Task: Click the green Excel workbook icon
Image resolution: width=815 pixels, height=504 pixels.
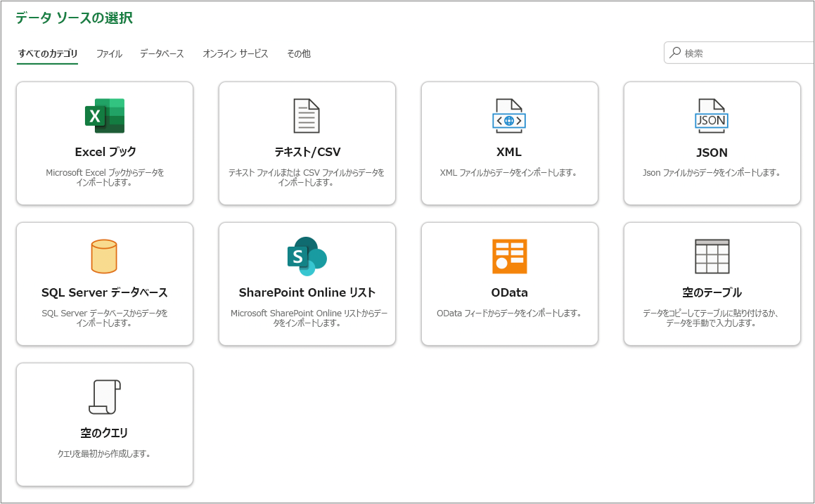Action: [x=105, y=115]
